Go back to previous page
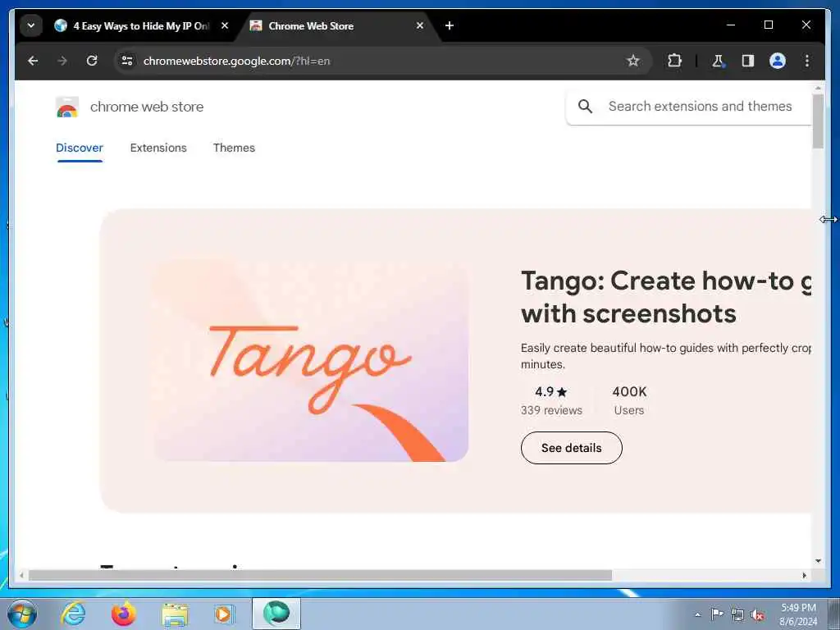The image size is (840, 630). coord(33,61)
